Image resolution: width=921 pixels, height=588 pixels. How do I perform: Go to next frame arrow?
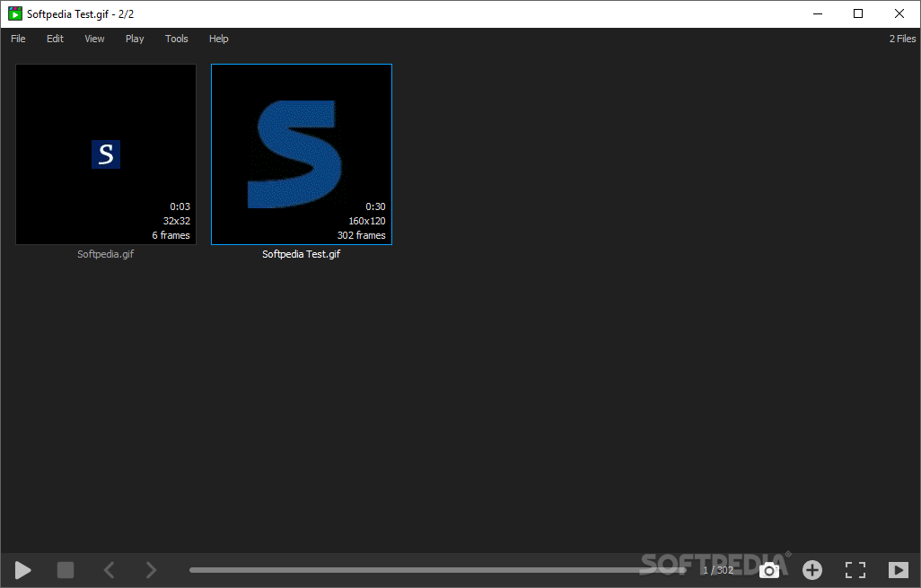[151, 570]
